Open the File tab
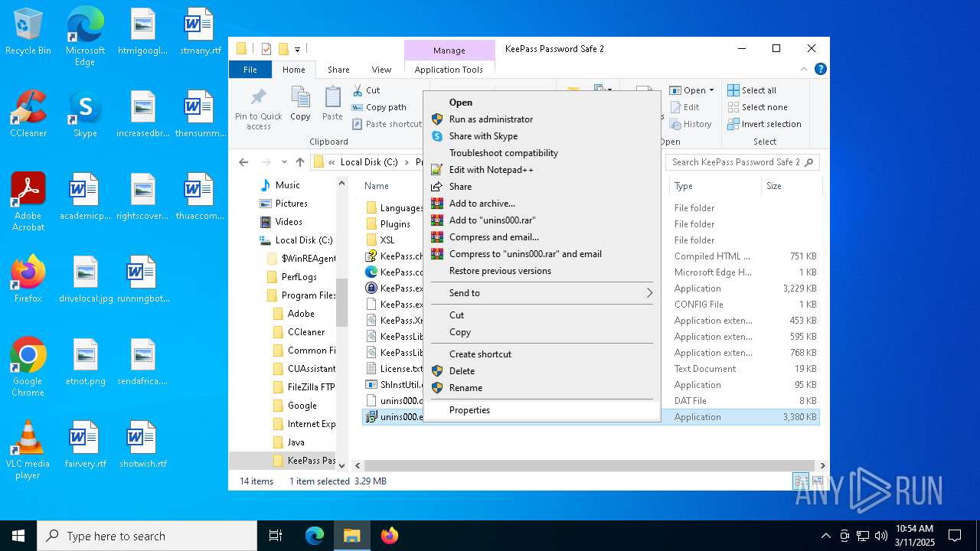Screen dimensions: 980x551 pos(250,70)
